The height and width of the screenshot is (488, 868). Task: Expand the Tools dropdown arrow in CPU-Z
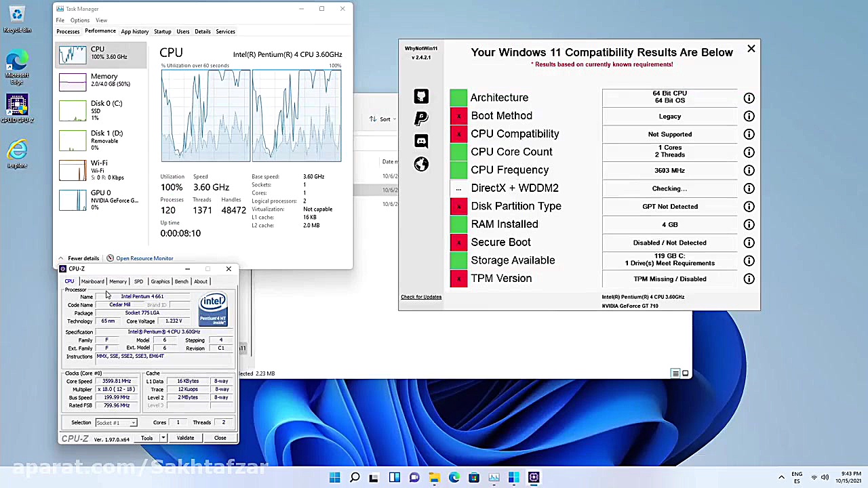coord(163,439)
